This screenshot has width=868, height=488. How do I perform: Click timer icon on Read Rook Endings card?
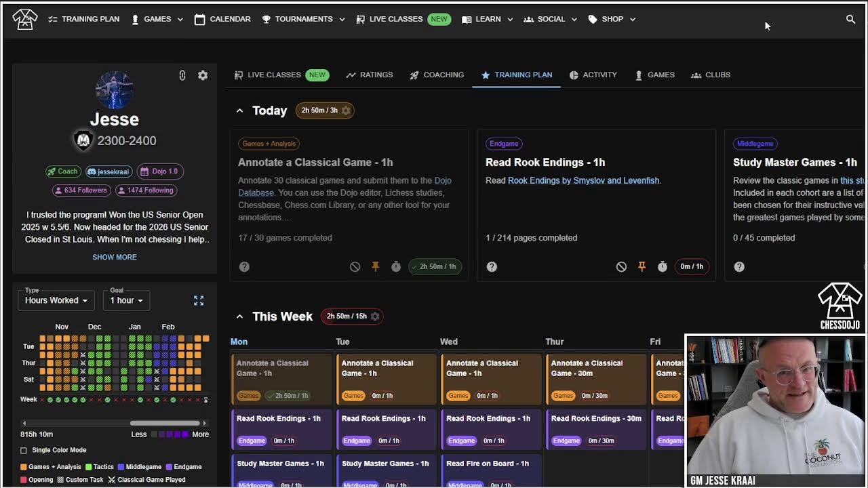click(663, 267)
